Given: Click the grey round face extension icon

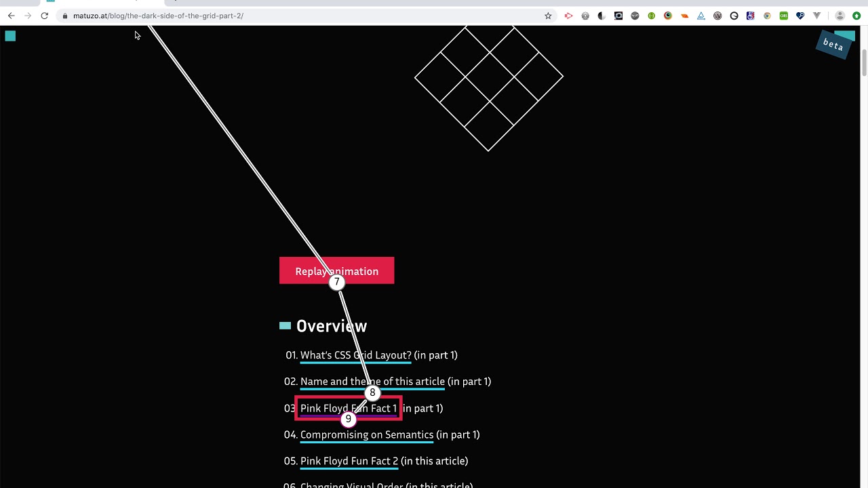Looking at the screenshot, I should tap(635, 16).
